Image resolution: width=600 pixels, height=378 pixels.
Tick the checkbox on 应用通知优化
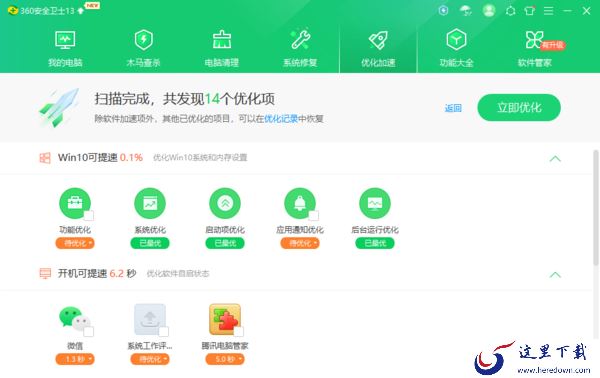click(314, 215)
